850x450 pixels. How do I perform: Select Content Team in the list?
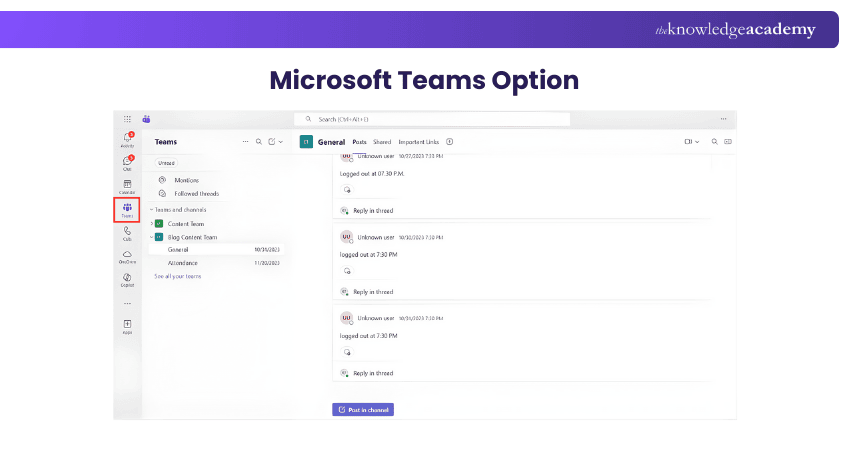[186, 223]
